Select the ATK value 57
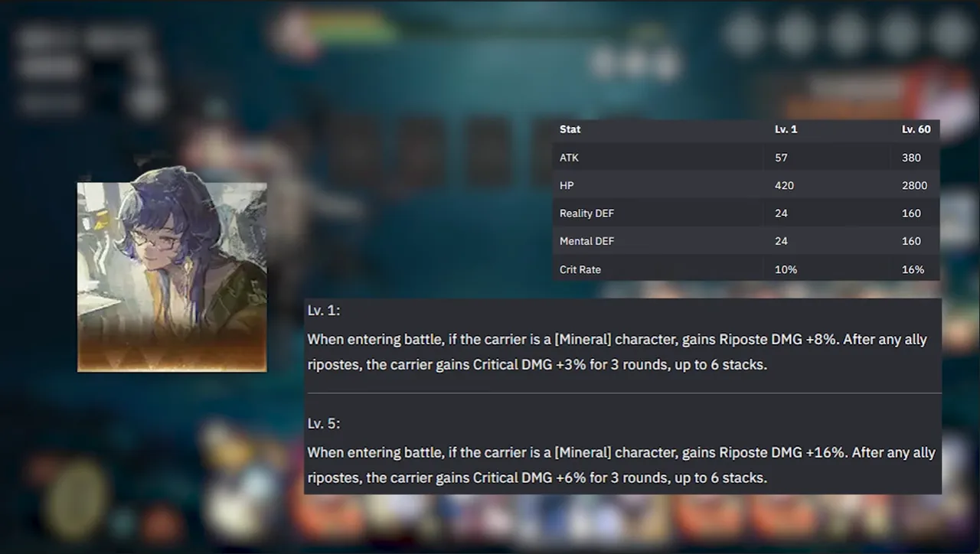The width and height of the screenshot is (980, 554). click(x=781, y=158)
